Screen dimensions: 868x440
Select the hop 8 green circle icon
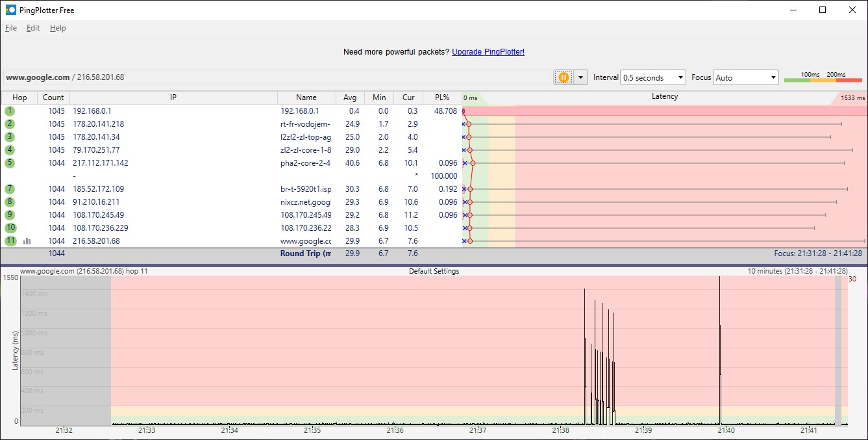point(10,202)
